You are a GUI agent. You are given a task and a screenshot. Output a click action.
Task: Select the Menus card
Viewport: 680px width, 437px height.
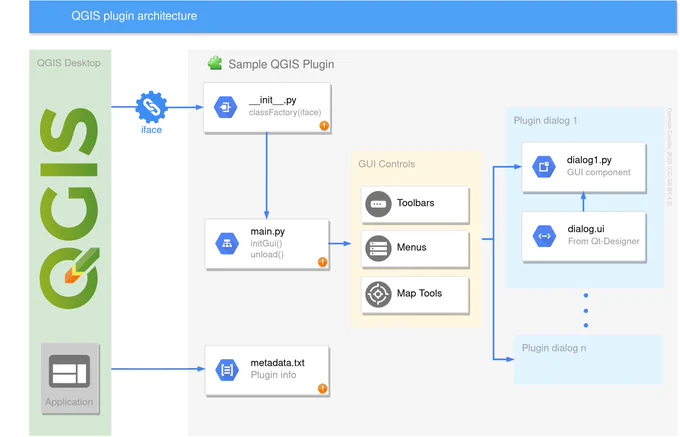click(x=415, y=249)
